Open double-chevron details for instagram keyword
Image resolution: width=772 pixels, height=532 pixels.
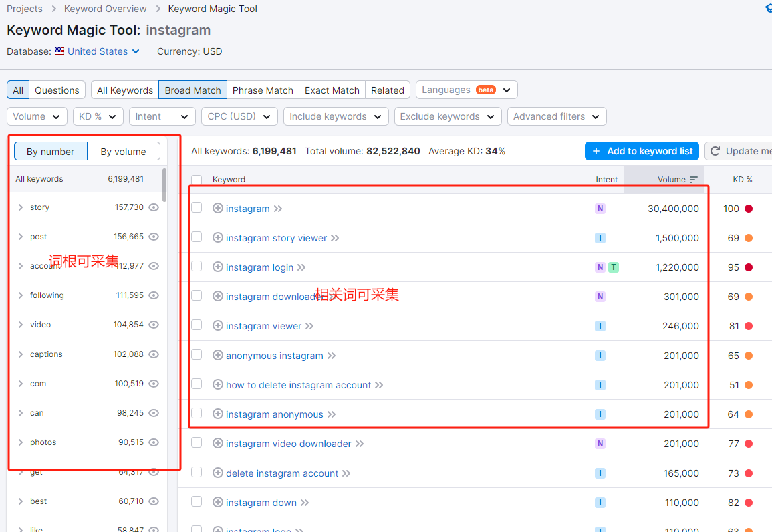pos(278,209)
